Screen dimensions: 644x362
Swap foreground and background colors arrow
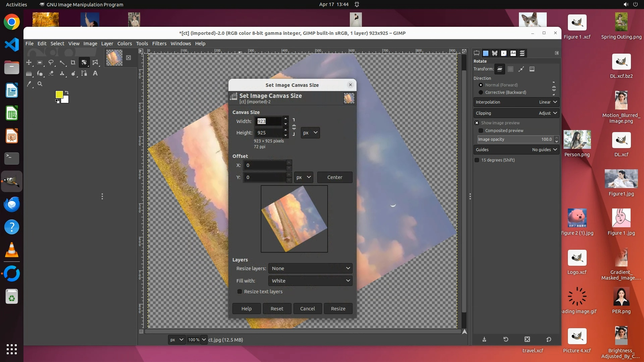[67, 93]
